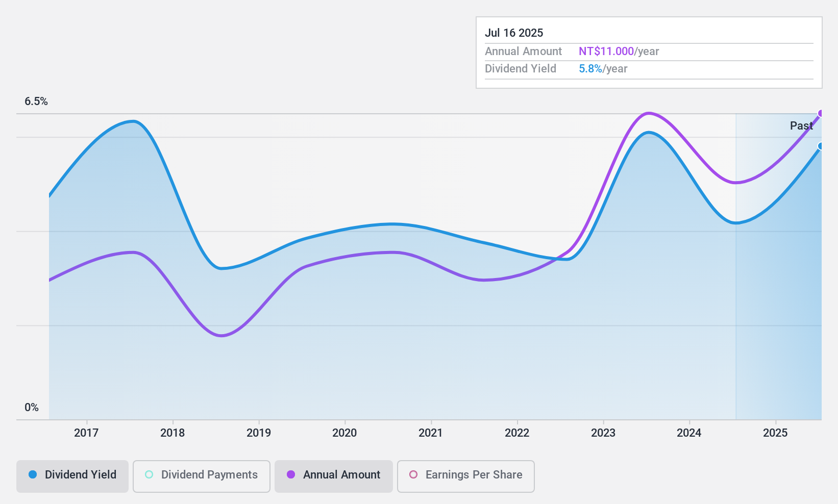Screen dimensions: 838x504
Task: Toggle the Earnings Per Share series
Action: (466, 476)
